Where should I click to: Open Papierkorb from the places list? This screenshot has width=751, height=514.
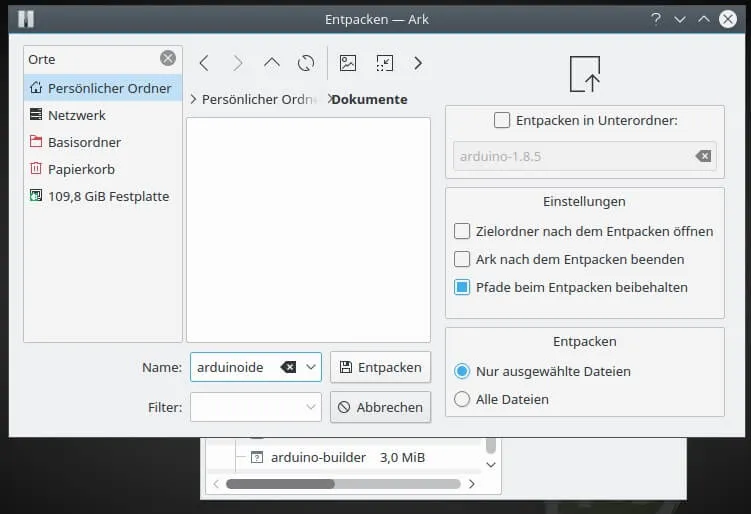coord(81,169)
